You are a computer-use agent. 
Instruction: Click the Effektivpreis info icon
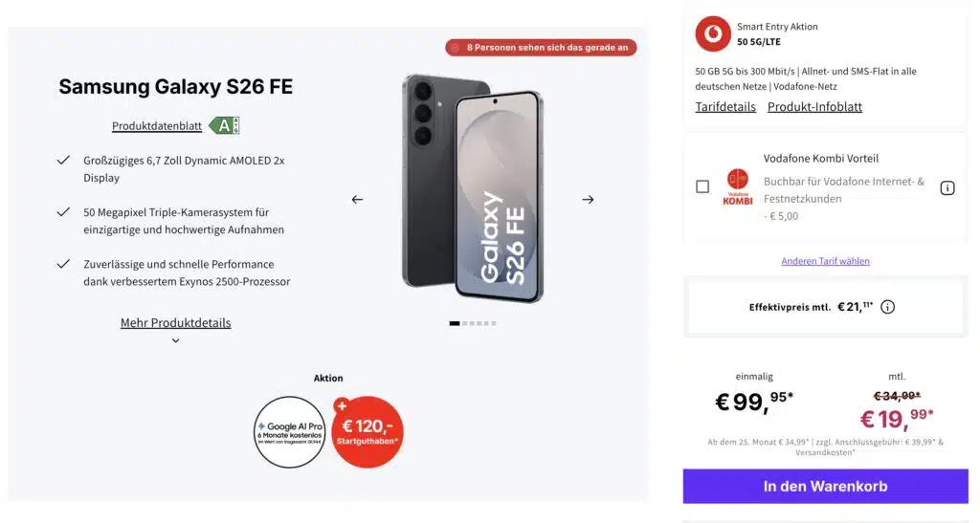(x=887, y=306)
